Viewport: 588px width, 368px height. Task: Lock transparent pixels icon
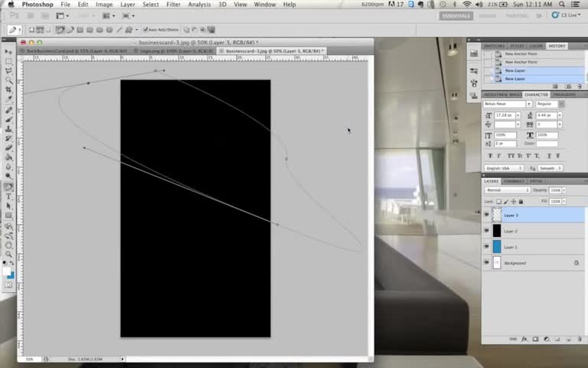coord(498,202)
